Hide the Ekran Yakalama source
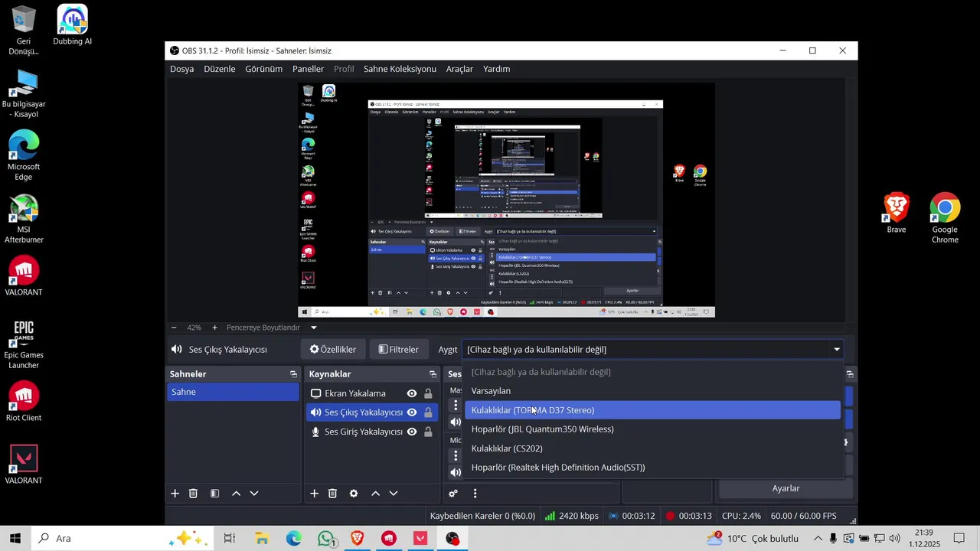Image resolution: width=980 pixels, height=551 pixels. pyautogui.click(x=412, y=393)
